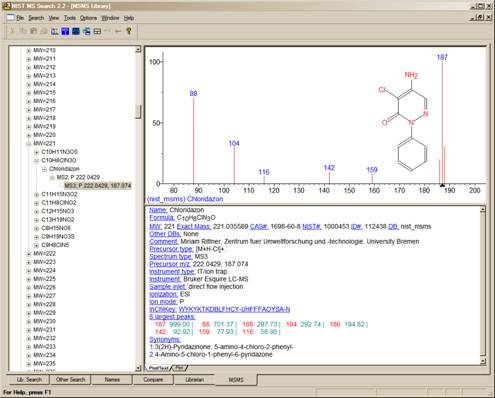The image size is (495, 398).
Task: Click the 88 peak label in spectrum
Action: click(x=193, y=94)
